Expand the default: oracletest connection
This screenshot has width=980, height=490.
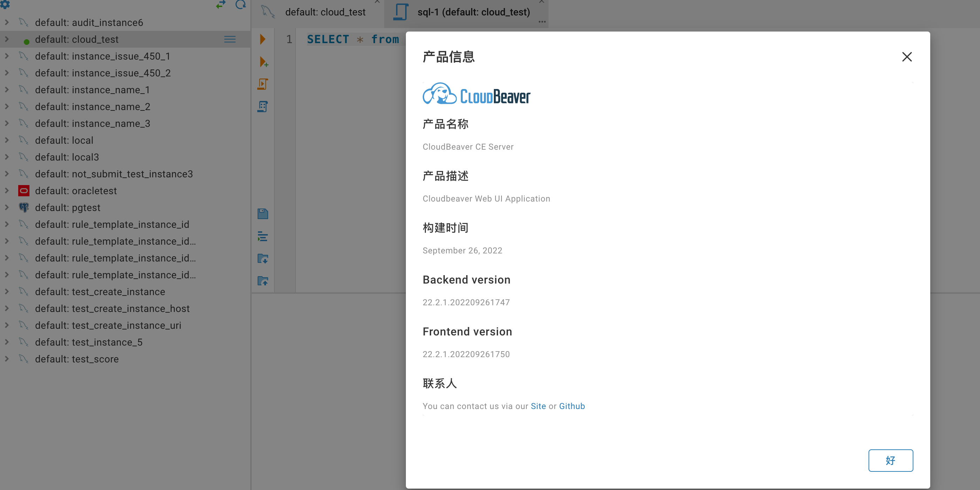pos(6,191)
